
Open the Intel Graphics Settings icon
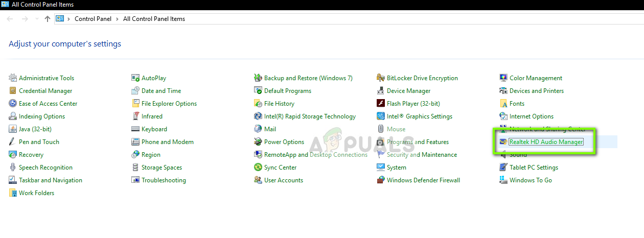click(381, 116)
